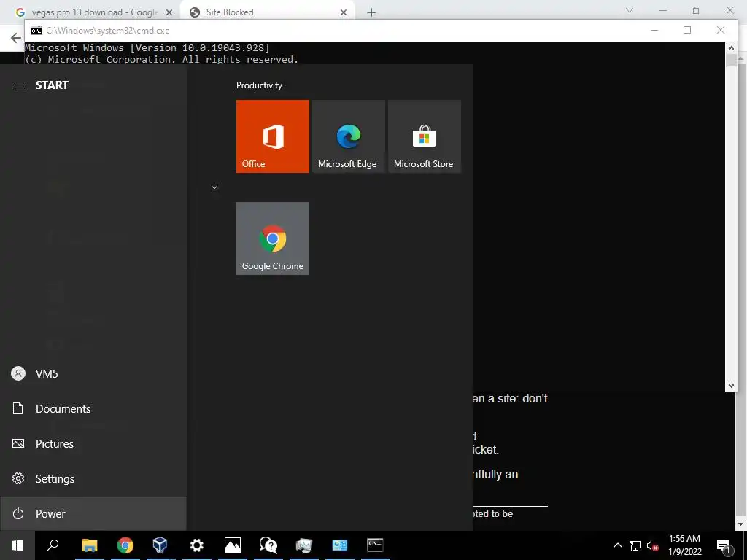
Task: Switch to Command Prompt in the taskbar
Action: [376, 545]
